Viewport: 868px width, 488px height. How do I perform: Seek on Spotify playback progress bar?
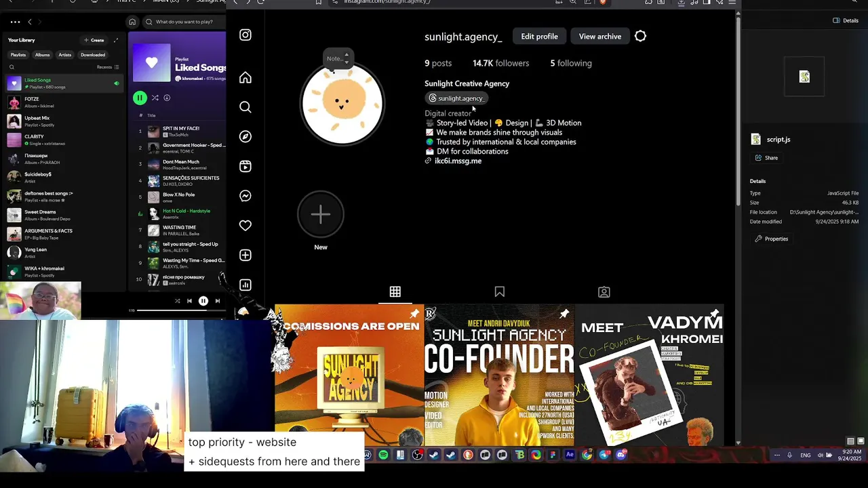(x=180, y=310)
